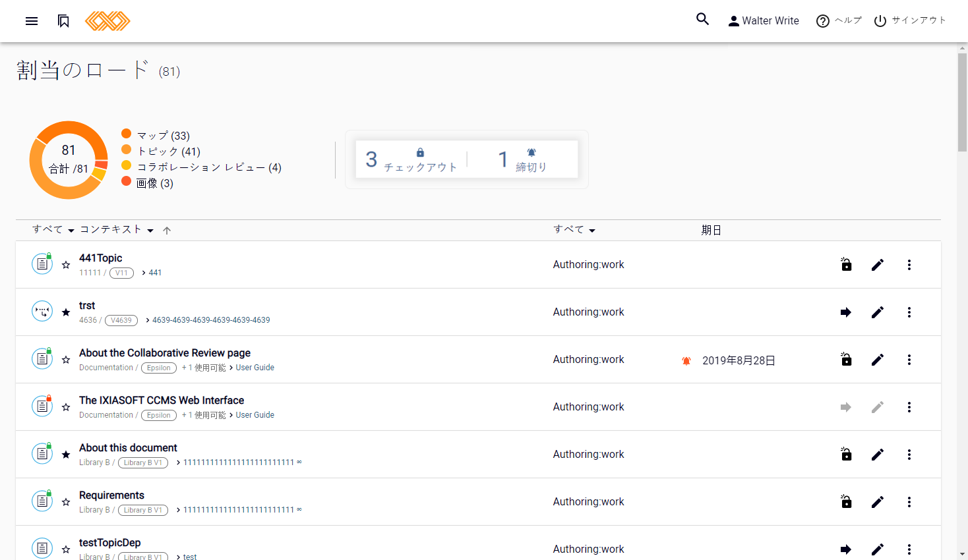
Task: Click topic icon for The IXIASOFT CCMS Web Interface
Action: [x=42, y=406]
